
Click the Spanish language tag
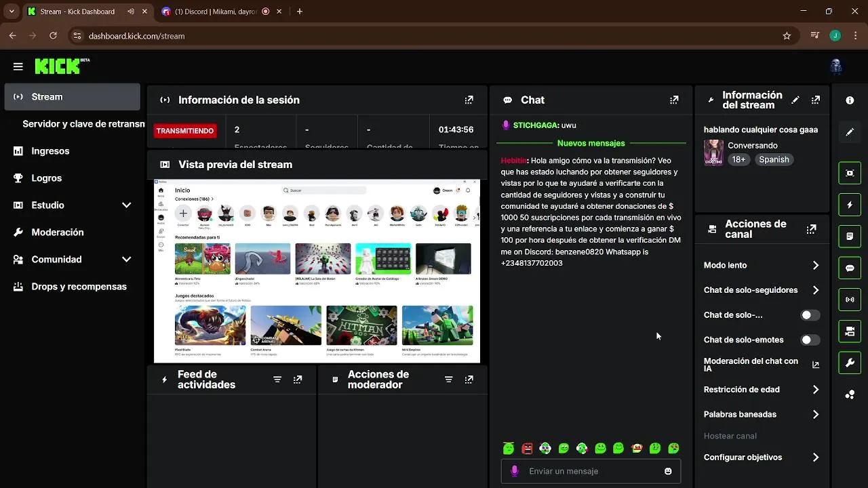774,160
